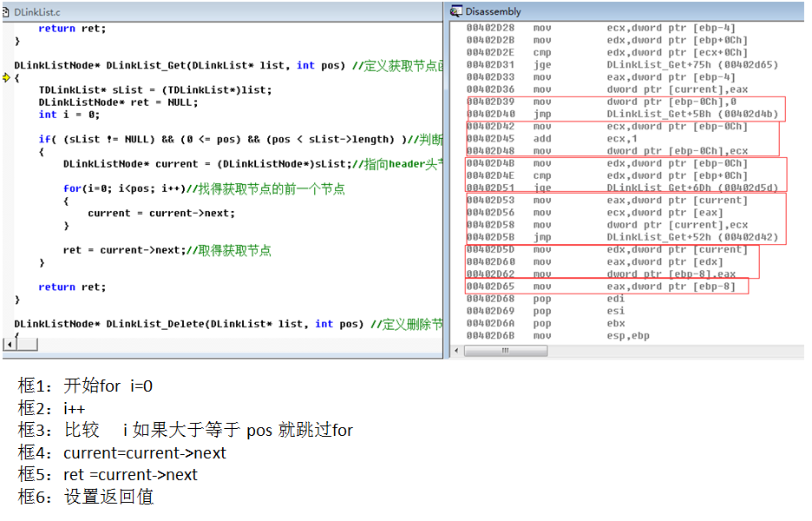Image resolution: width=812 pixels, height=521 pixels.
Task: Click 'pop edi' at 00402D68
Action: 546,299
